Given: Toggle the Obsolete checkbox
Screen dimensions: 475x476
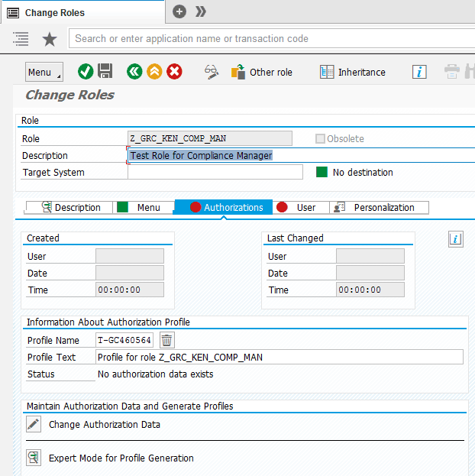Looking at the screenshot, I should (320, 138).
